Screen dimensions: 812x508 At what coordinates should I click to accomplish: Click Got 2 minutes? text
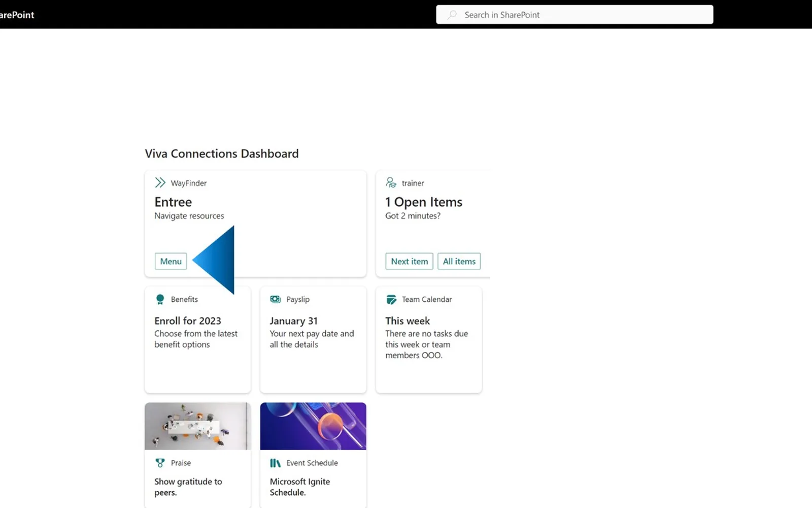pyautogui.click(x=413, y=216)
